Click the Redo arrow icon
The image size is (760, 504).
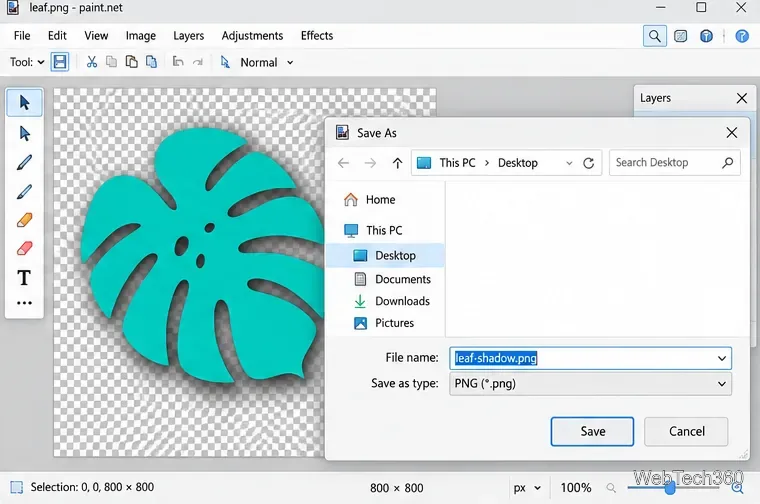coord(198,62)
